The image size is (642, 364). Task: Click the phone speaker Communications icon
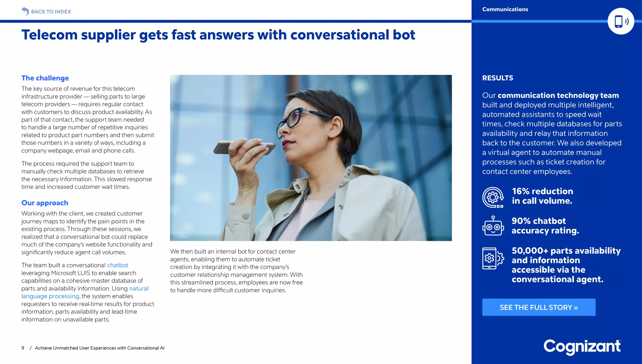tap(621, 21)
